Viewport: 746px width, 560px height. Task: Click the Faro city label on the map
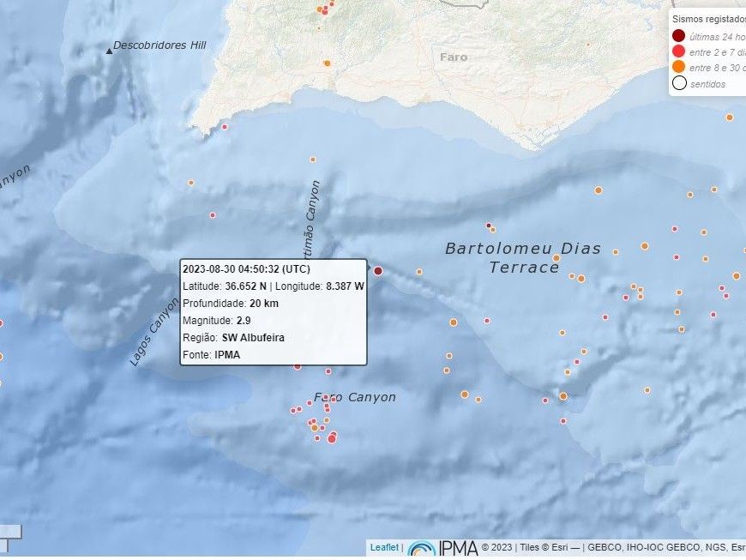click(x=454, y=57)
